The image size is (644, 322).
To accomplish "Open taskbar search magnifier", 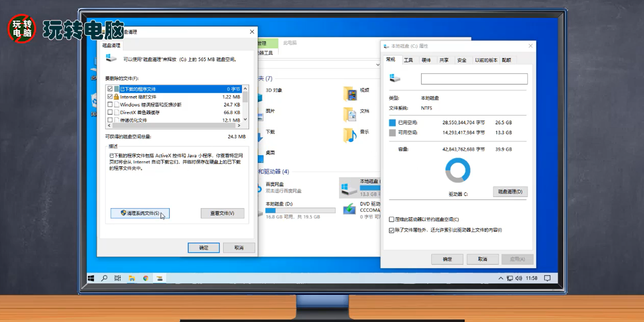I will 104,278.
